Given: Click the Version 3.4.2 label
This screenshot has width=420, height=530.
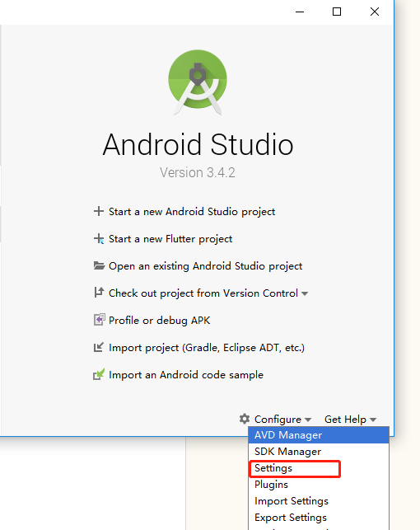Looking at the screenshot, I should [x=198, y=173].
